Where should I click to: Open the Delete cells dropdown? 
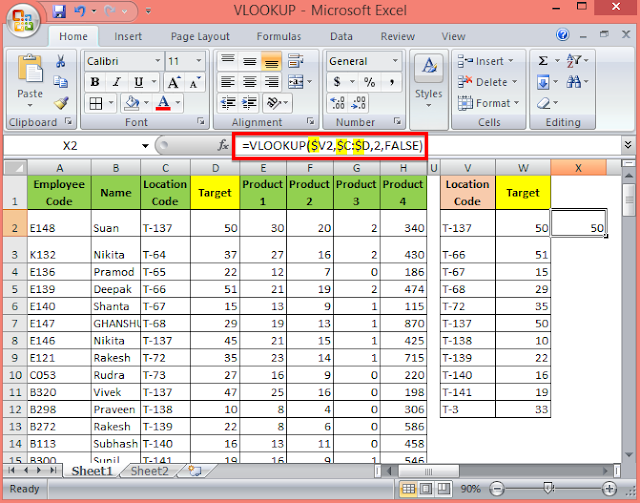pos(514,82)
